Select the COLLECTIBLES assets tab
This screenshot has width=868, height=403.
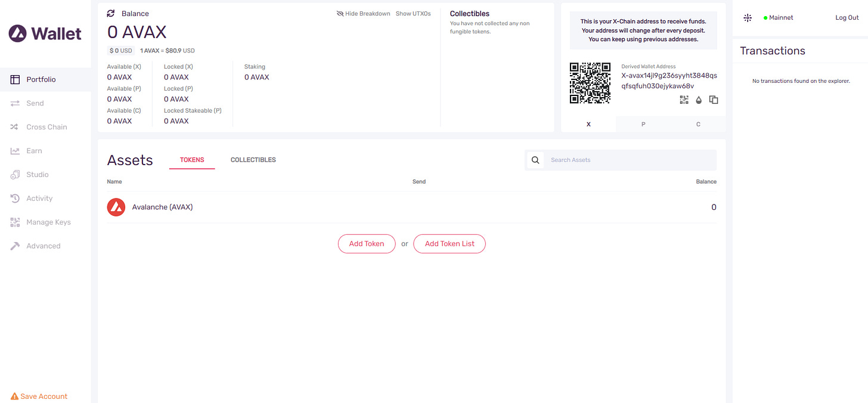click(253, 160)
